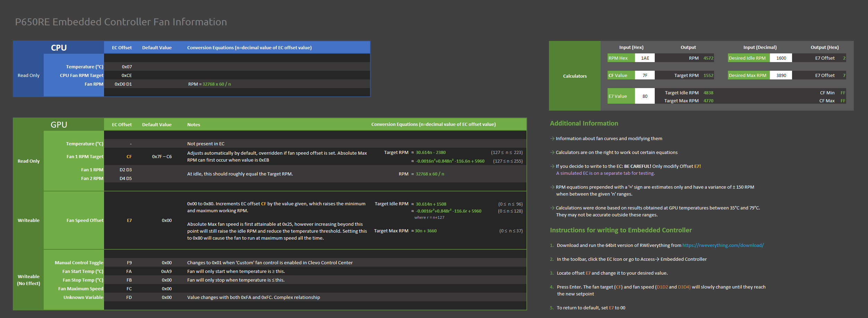This screenshot has width=868, height=318.
Task: Click the FB offset cell
Action: (129, 280)
